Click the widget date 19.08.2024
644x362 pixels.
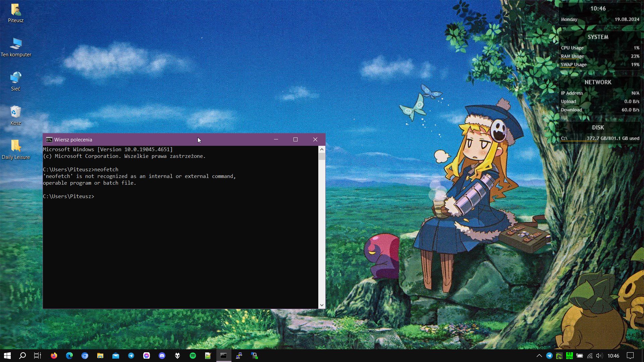[627, 19]
